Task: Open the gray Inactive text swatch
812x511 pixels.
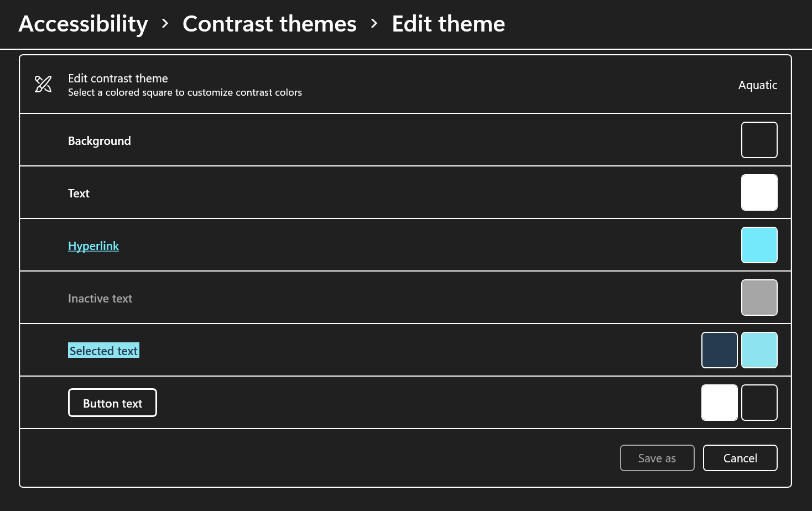Action: pos(759,298)
